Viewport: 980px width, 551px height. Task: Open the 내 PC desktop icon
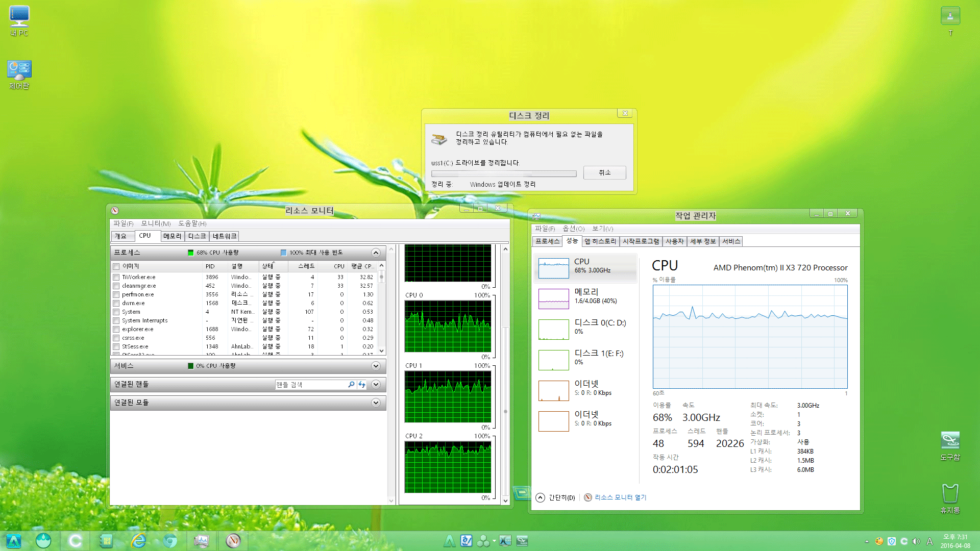click(x=19, y=20)
